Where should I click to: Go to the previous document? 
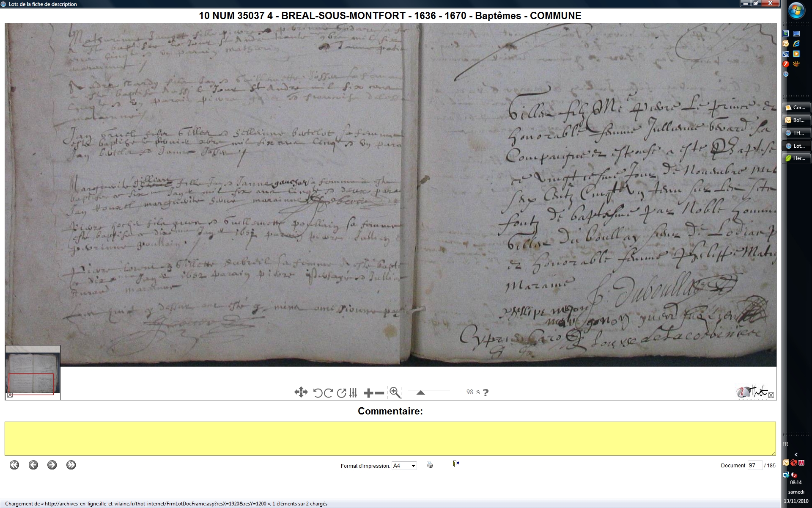[x=33, y=465]
